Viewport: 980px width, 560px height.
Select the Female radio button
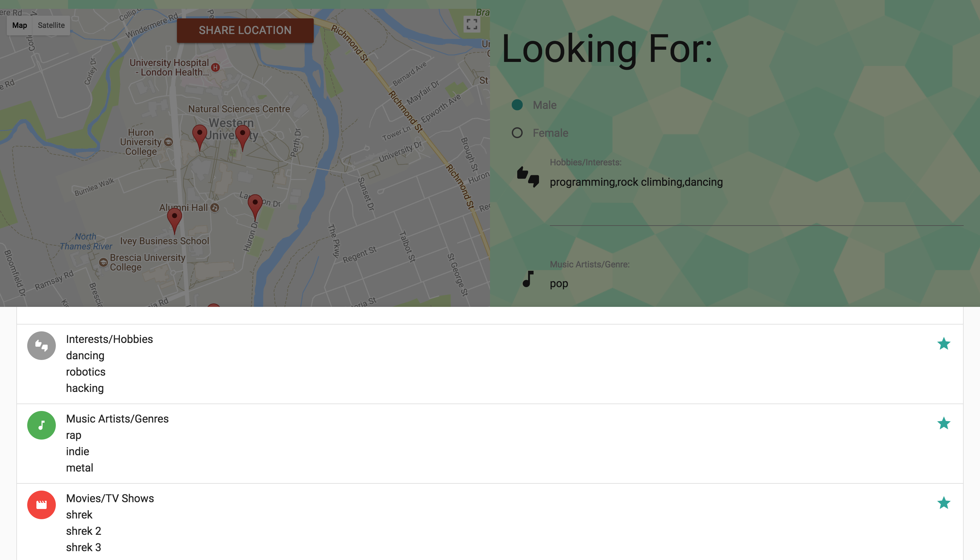pyautogui.click(x=517, y=133)
